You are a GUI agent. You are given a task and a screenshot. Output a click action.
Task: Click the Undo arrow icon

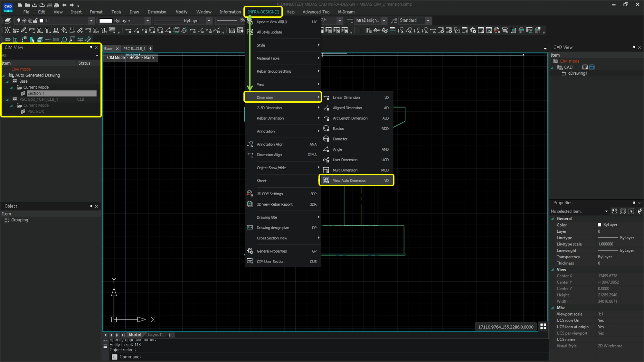[64, 5]
